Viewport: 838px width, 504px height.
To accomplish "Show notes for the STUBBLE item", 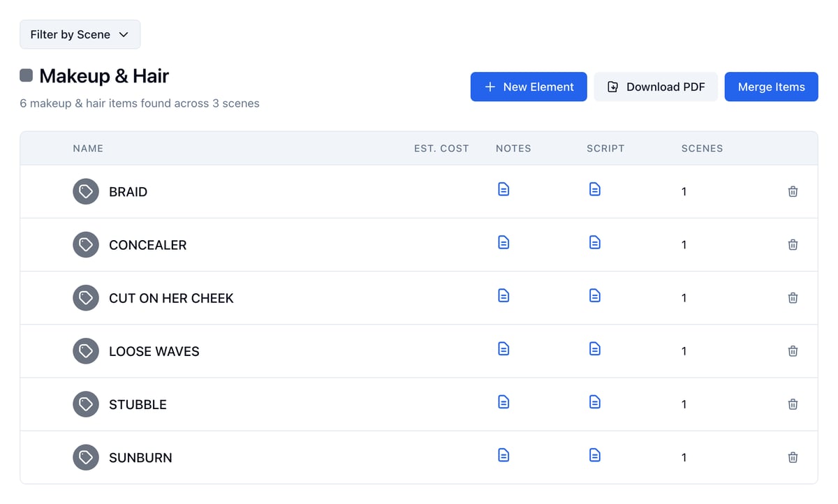I will click(503, 401).
